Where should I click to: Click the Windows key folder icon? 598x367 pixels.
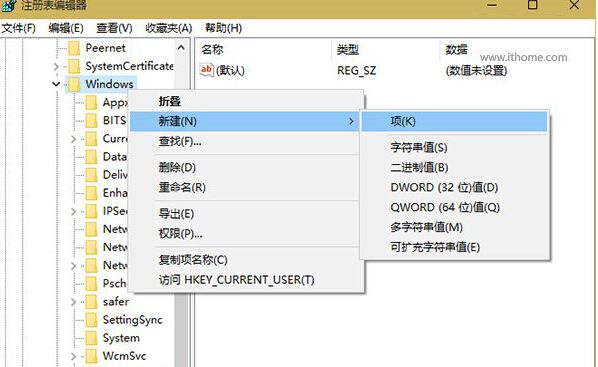tap(74, 84)
